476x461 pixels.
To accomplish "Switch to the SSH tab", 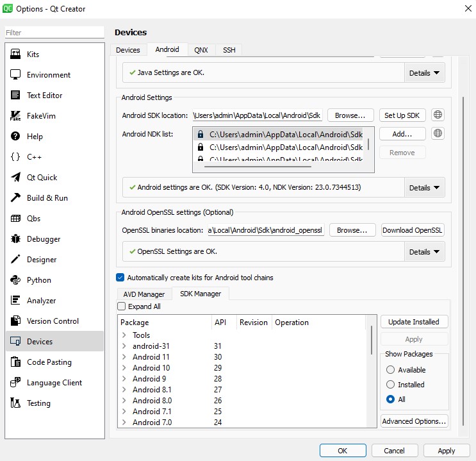I will pos(229,50).
